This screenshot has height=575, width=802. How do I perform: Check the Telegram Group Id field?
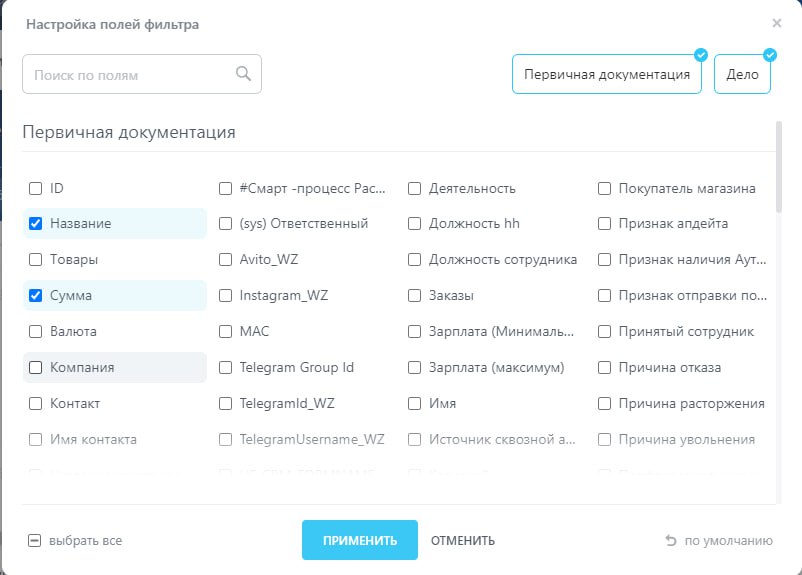click(x=226, y=368)
